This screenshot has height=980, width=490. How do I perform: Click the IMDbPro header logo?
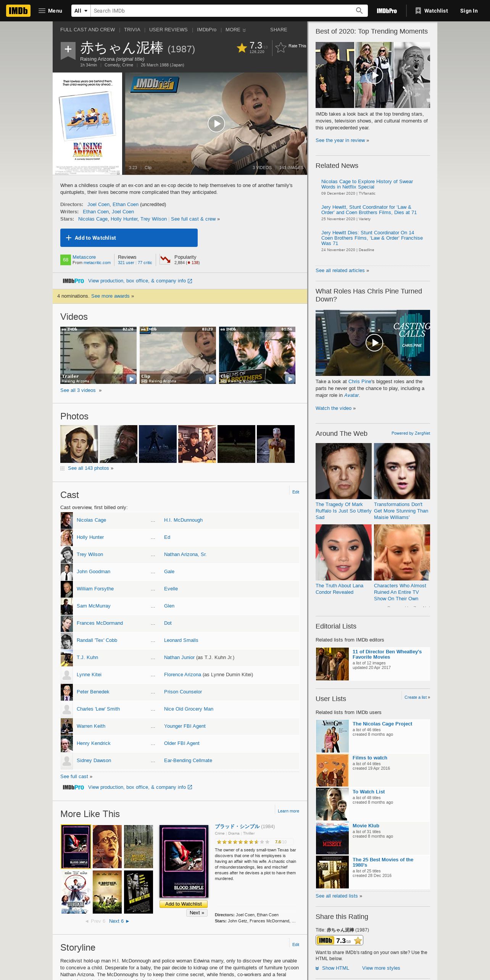point(387,11)
